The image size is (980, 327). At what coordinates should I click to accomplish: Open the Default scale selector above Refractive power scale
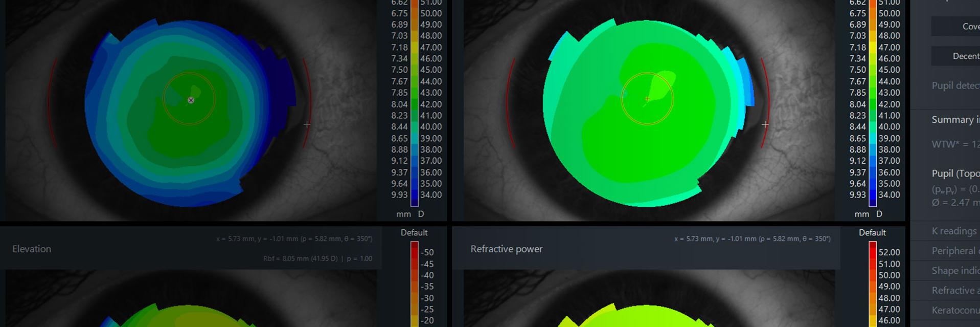872,232
